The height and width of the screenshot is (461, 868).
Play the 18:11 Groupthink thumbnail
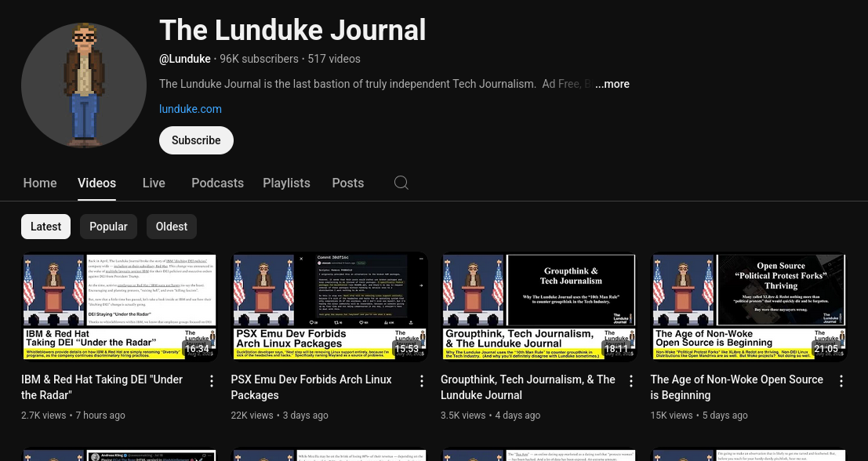(x=539, y=307)
